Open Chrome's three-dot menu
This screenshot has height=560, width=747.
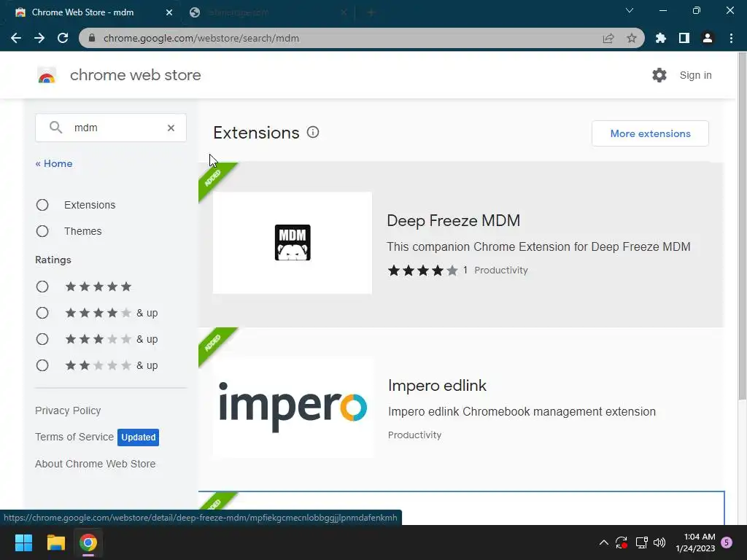pyautogui.click(x=731, y=38)
